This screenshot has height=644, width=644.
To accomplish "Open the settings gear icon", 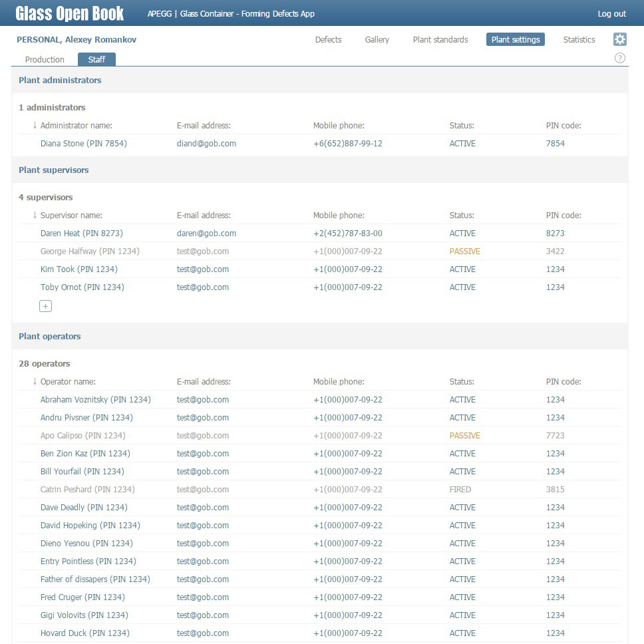I will click(x=619, y=40).
